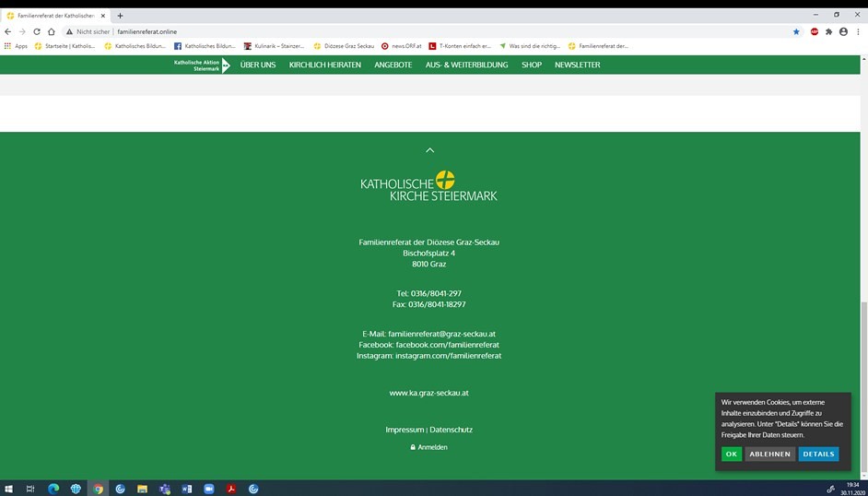The width and height of the screenshot is (868, 496).
Task: Bookmark this page with the star icon
Action: coord(796,31)
